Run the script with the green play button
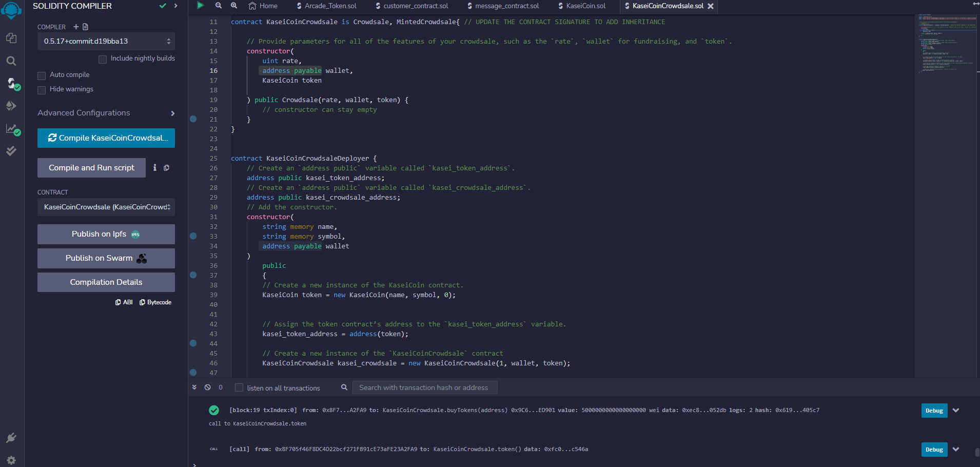980x467 pixels. point(200,6)
